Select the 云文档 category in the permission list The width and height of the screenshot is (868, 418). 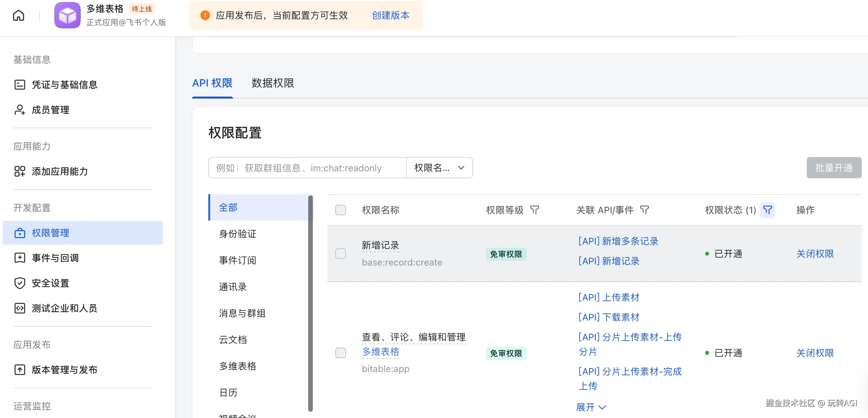[x=233, y=340]
